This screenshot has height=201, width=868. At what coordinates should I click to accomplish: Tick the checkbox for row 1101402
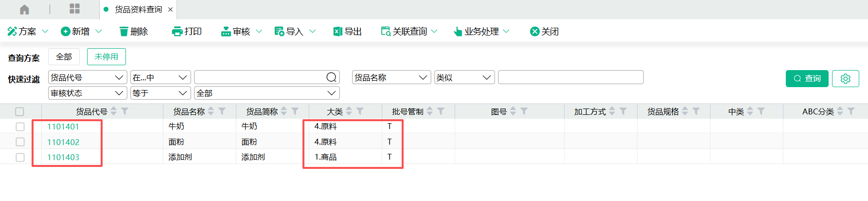(20, 142)
